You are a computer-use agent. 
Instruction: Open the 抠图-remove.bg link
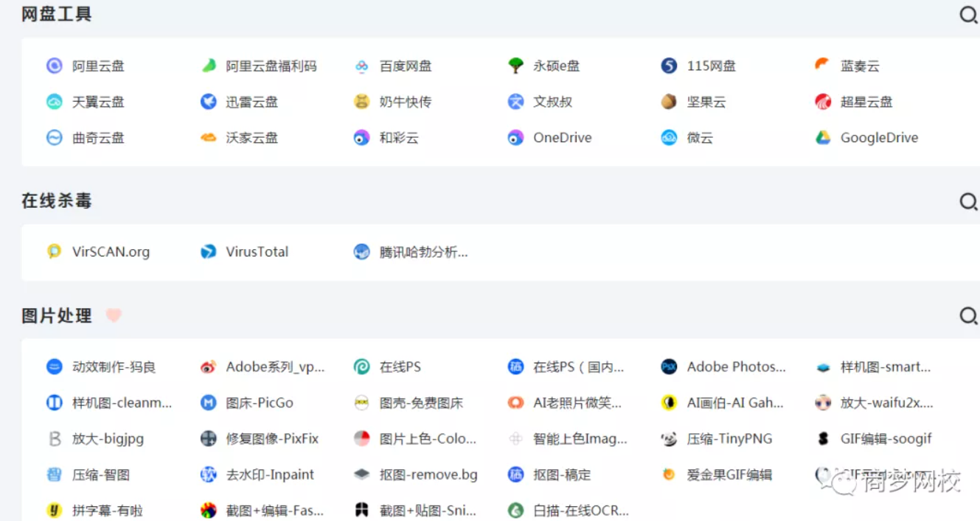(x=428, y=475)
